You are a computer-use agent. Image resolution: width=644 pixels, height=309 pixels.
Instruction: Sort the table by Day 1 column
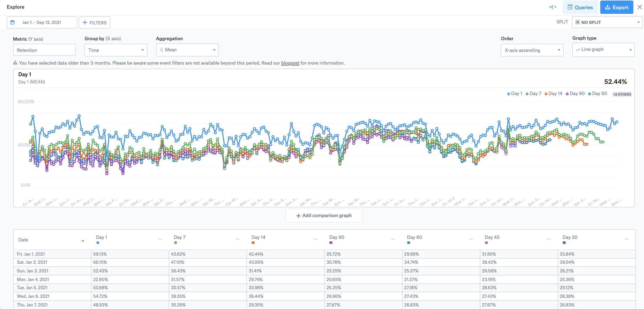160,239
